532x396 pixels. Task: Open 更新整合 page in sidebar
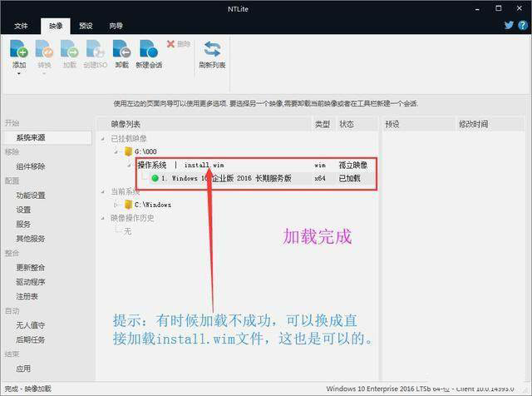pyautogui.click(x=31, y=267)
